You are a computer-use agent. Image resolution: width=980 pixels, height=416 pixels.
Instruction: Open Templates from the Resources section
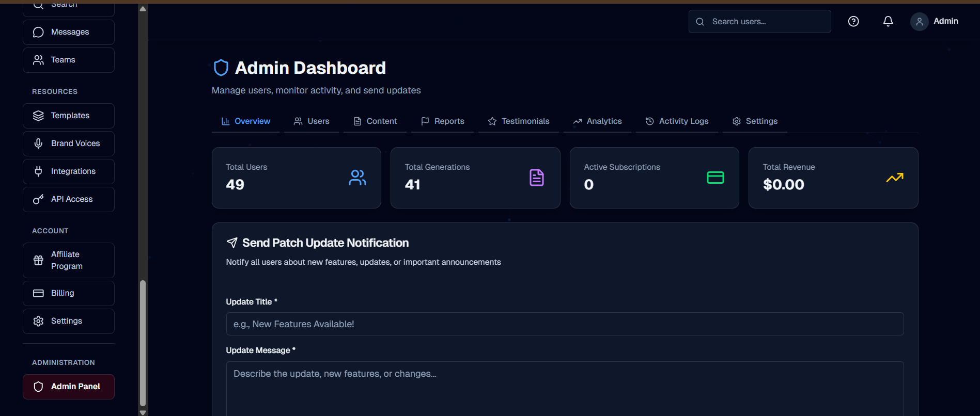(69, 116)
